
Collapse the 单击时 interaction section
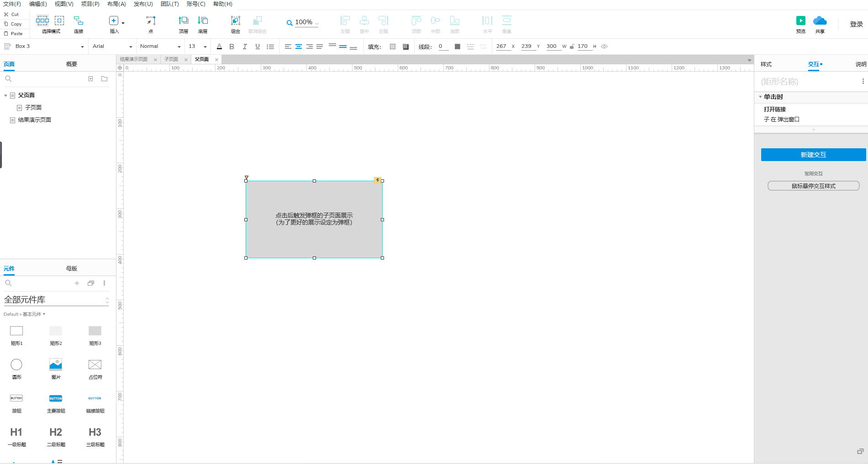[760, 97]
